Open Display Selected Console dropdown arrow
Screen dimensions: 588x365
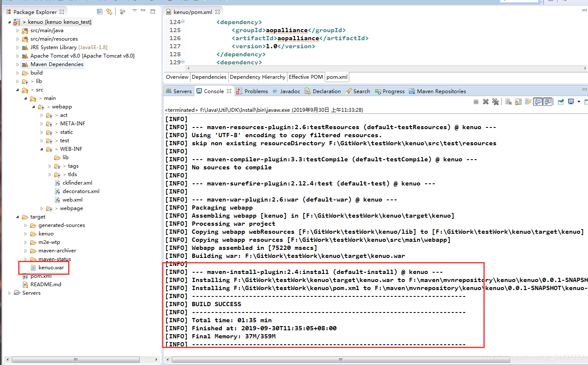coord(579,102)
